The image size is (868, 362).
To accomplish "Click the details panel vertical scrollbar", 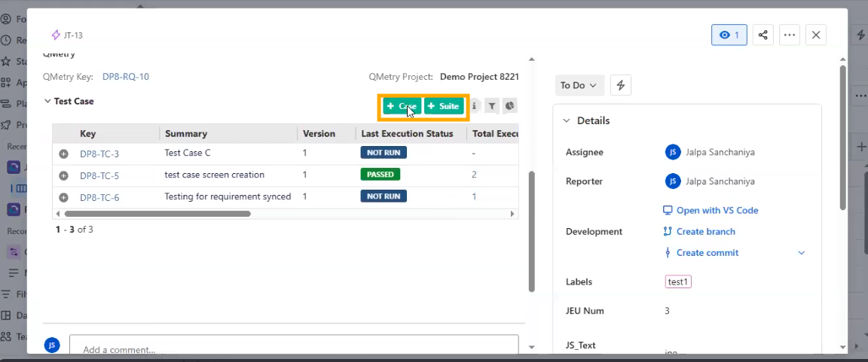I will 843,137.
